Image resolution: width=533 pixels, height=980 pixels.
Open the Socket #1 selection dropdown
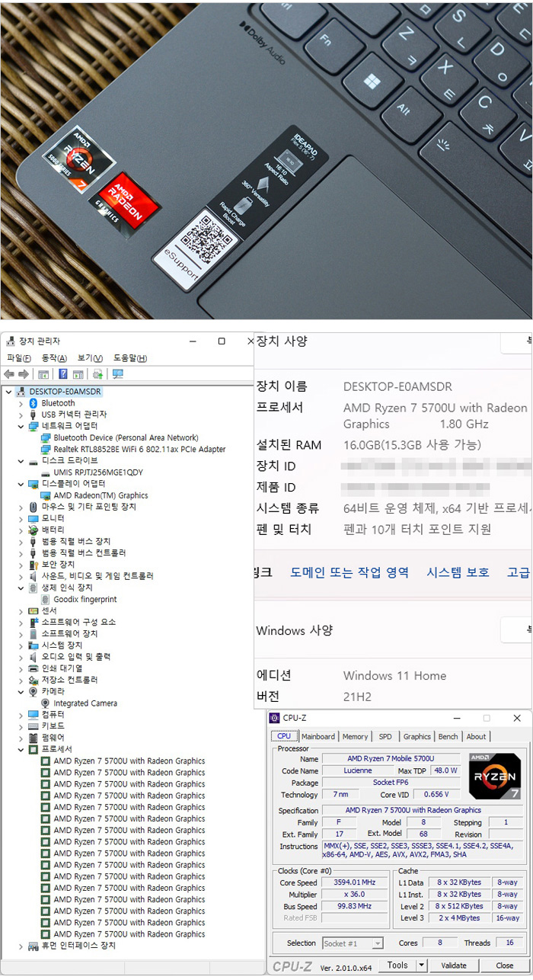(x=378, y=943)
